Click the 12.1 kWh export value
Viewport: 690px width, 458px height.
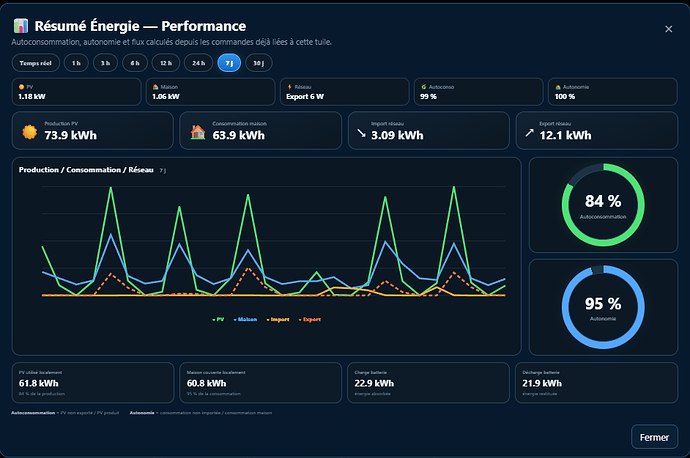pyautogui.click(x=565, y=136)
